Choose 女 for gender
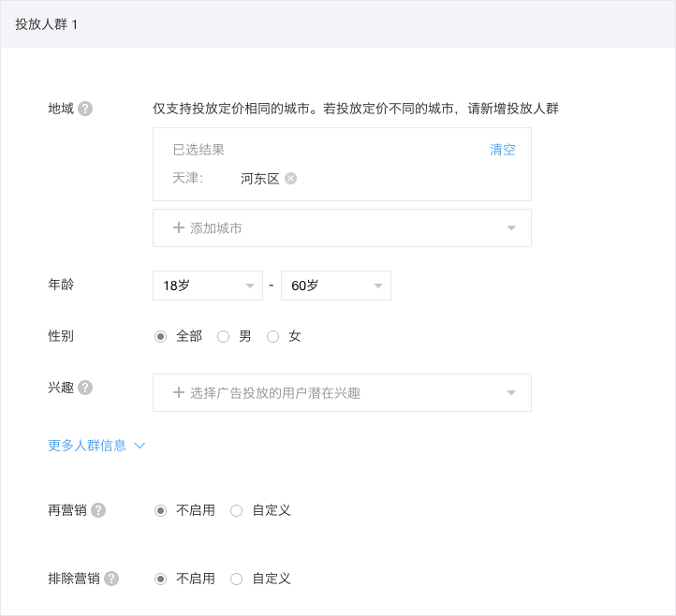 point(272,336)
